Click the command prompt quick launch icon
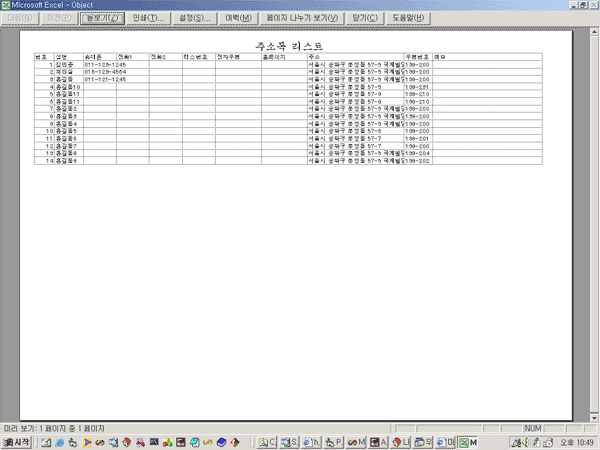Viewport: 600px width, 450px height. point(154,441)
